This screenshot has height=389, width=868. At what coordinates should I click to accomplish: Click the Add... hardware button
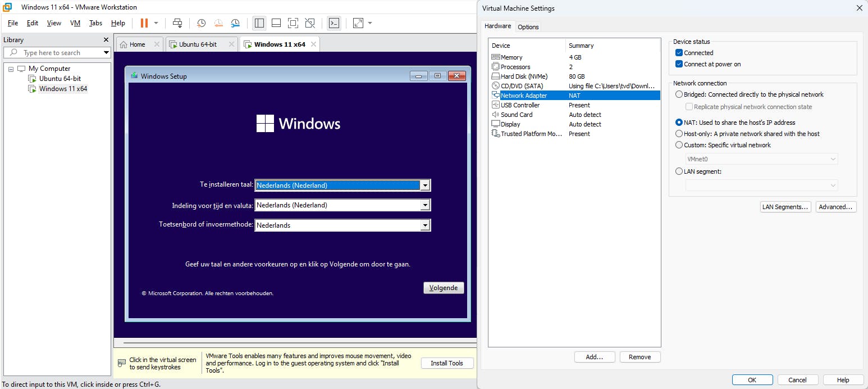tap(595, 357)
